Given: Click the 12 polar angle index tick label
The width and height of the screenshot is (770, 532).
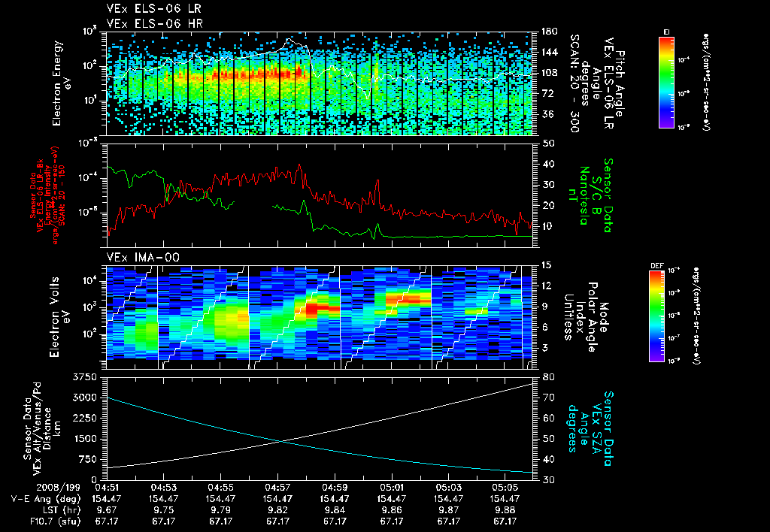Looking at the screenshot, I should [547, 286].
